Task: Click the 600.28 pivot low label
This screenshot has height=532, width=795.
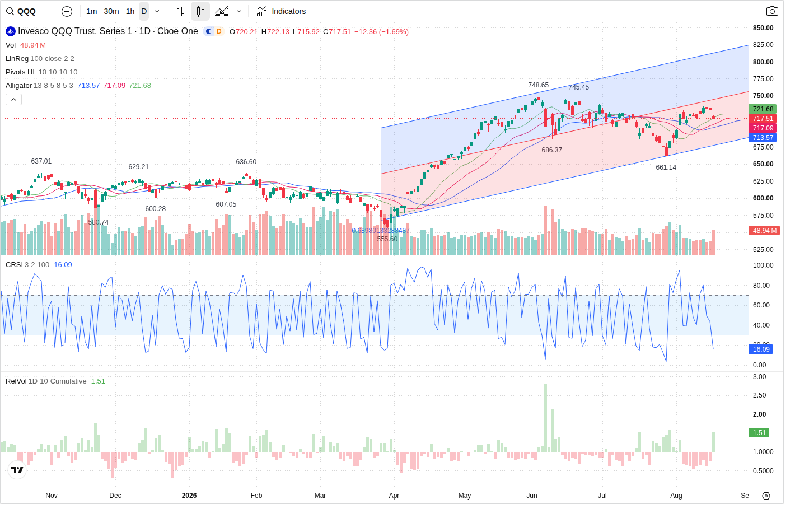Action: (x=156, y=209)
